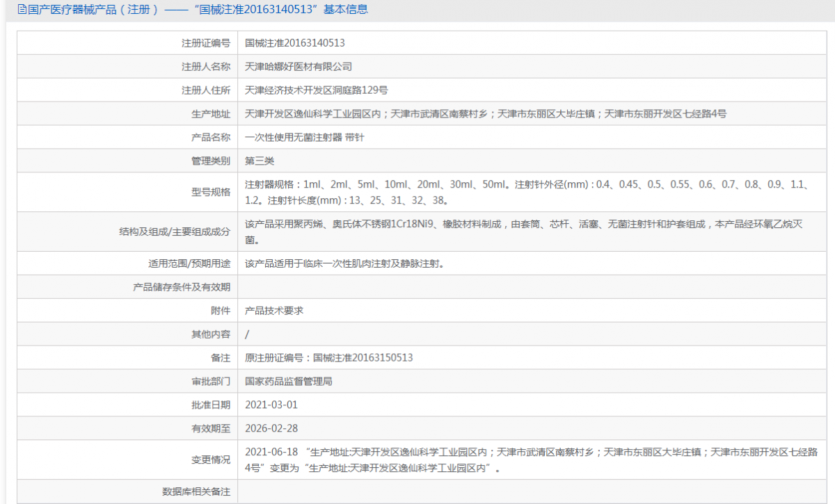Click the label 产品储存条件及有效期
Screen dimensions: 835x504
pos(182,287)
